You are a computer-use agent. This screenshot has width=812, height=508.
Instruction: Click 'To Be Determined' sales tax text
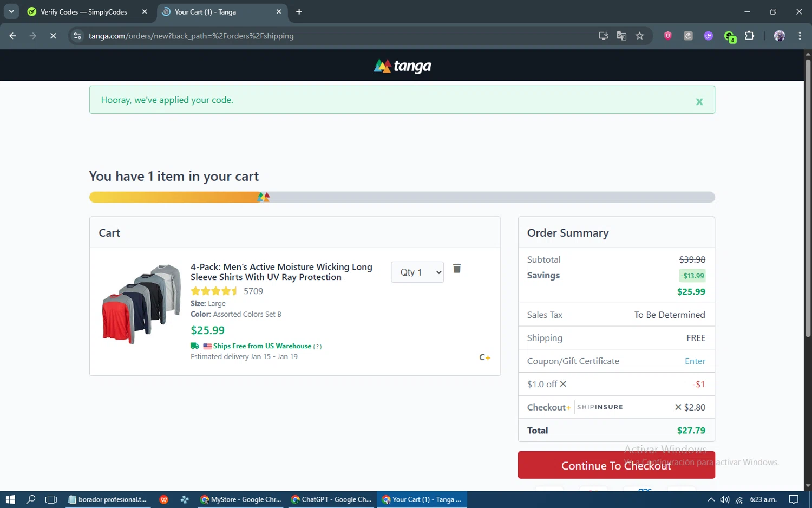coord(670,315)
